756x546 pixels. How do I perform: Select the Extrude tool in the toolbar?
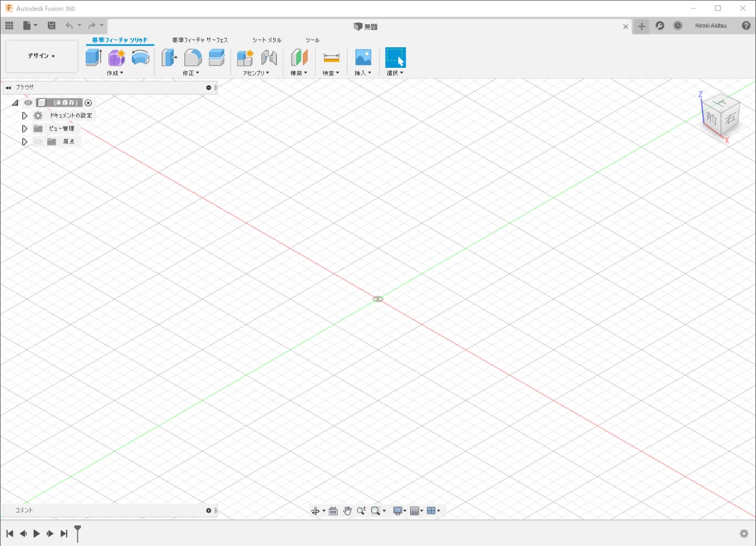click(x=93, y=57)
